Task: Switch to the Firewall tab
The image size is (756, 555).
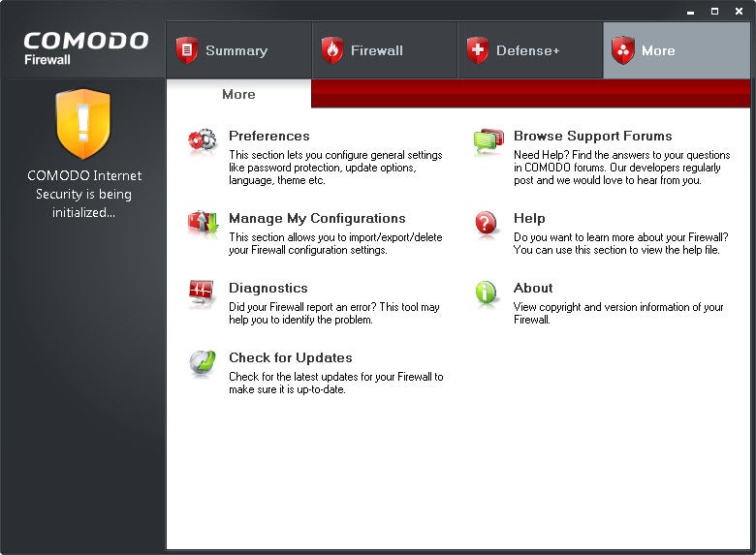Action: [x=384, y=50]
